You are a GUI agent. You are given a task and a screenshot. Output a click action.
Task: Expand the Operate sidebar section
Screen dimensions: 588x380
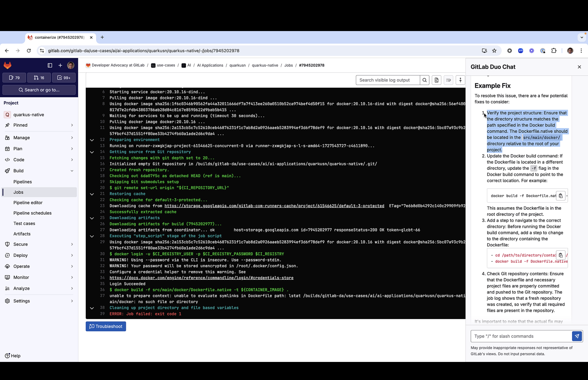click(x=39, y=266)
